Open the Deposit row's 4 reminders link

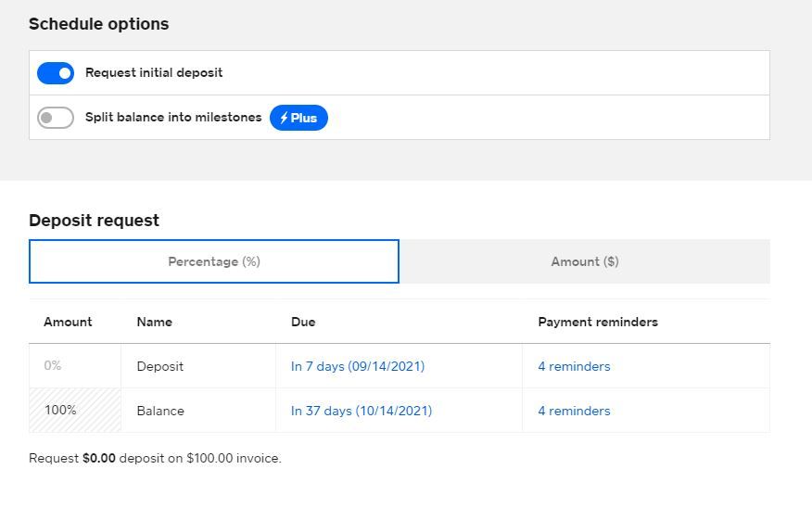(574, 366)
